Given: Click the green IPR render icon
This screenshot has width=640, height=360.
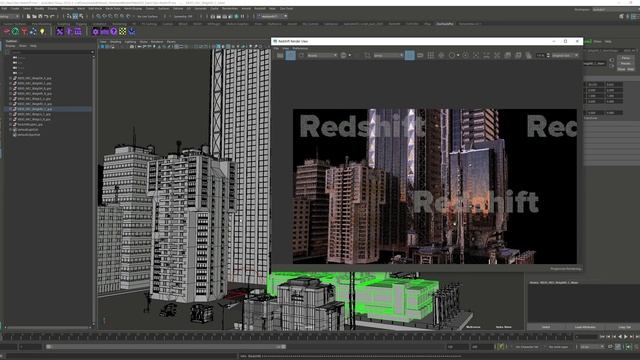Looking at the screenshot, I should pos(236,16).
